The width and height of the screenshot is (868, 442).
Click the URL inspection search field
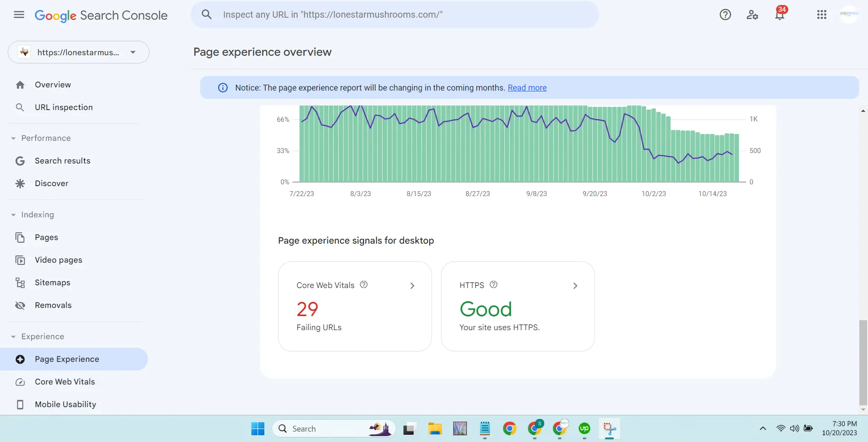pyautogui.click(x=395, y=15)
